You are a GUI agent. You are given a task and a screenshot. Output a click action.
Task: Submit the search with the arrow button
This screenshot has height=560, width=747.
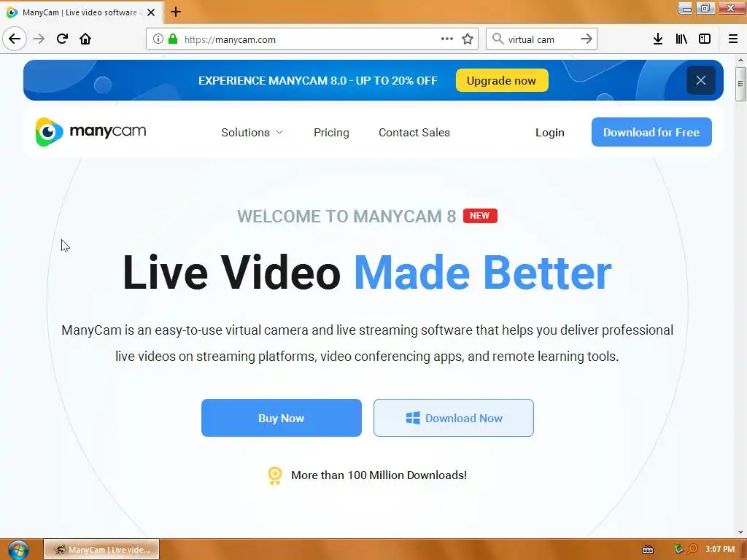tap(587, 39)
